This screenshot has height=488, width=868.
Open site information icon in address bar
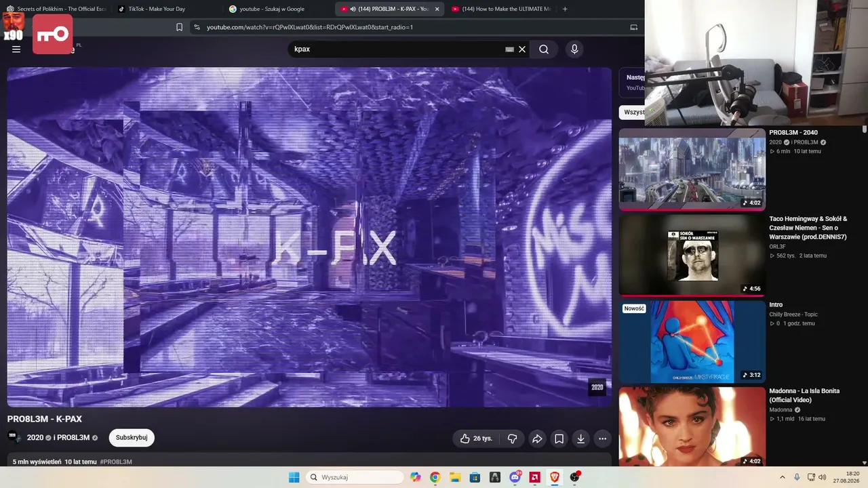197,27
